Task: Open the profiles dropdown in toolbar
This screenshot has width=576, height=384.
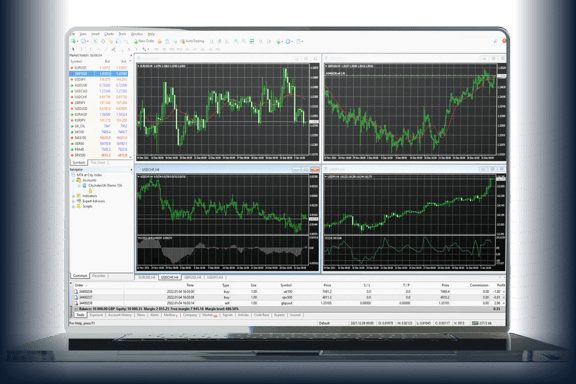Action: pyautogui.click(x=84, y=41)
